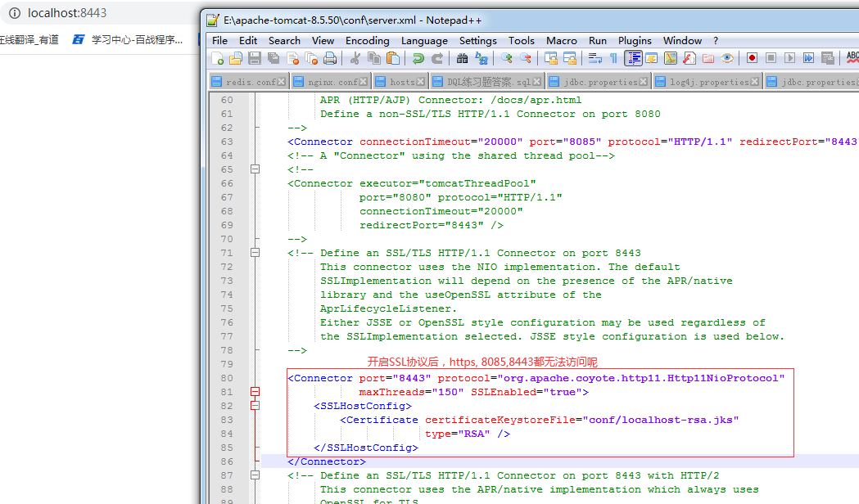Image resolution: width=859 pixels, height=504 pixels.
Task: Collapse the Connector fold at line 81
Action: pos(255,392)
